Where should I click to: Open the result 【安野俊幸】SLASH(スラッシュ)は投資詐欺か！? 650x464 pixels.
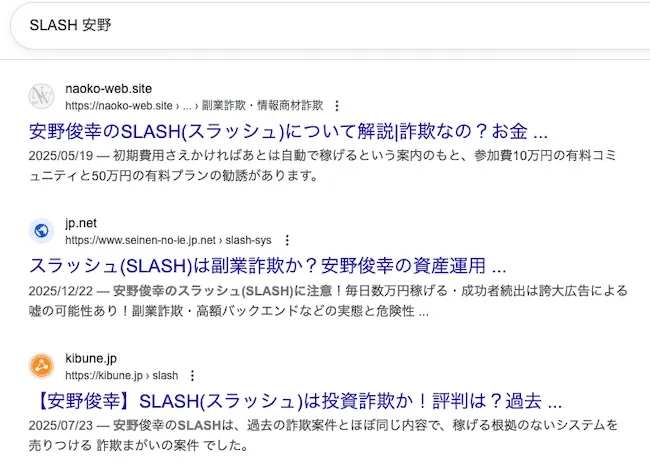[x=296, y=402]
